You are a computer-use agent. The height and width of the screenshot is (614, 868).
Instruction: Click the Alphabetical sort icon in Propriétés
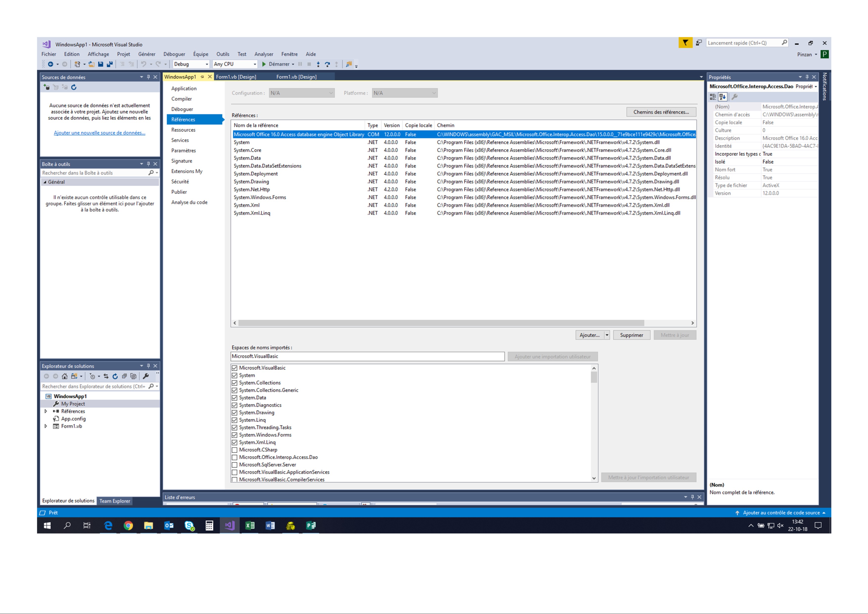pos(723,97)
